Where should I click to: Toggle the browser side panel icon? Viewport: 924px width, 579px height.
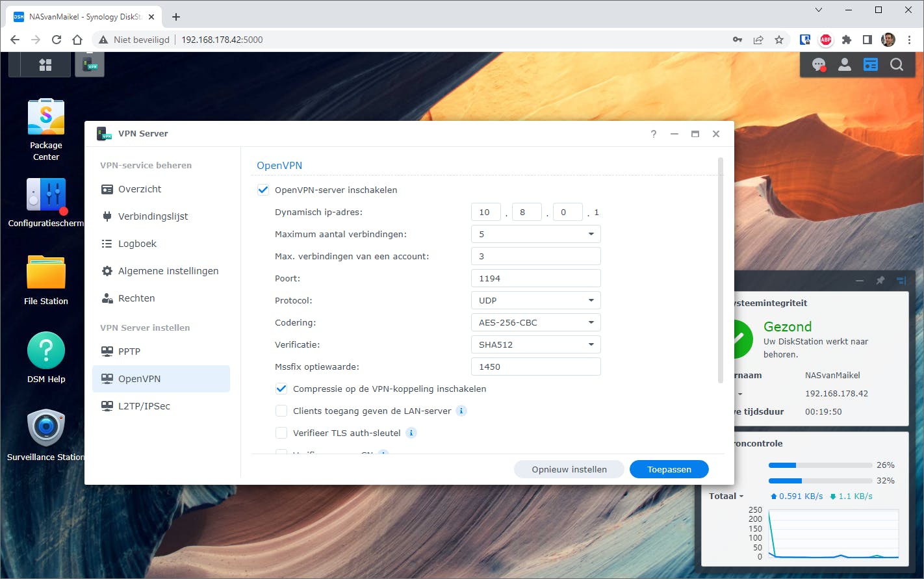point(867,40)
